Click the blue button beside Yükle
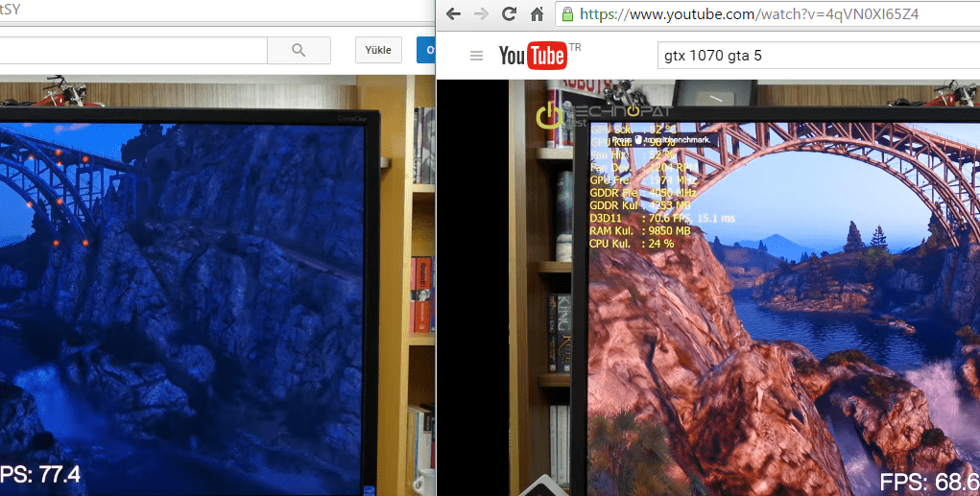The height and width of the screenshot is (496, 980). (426, 50)
